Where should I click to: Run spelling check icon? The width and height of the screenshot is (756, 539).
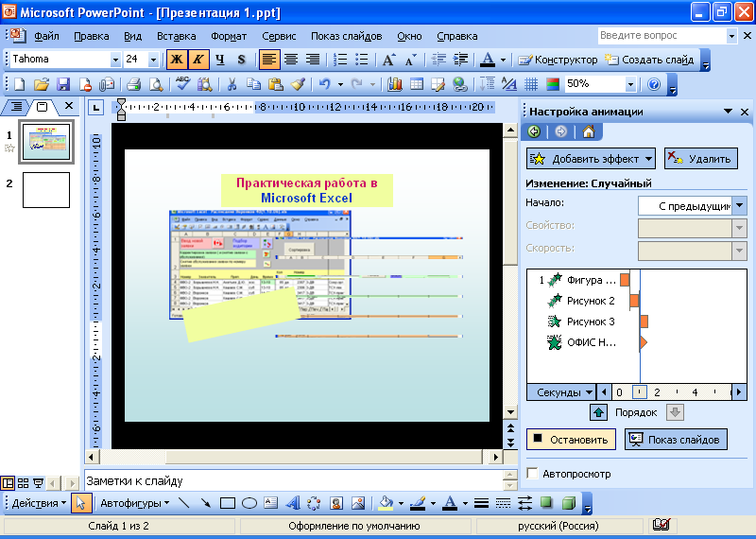pos(182,84)
